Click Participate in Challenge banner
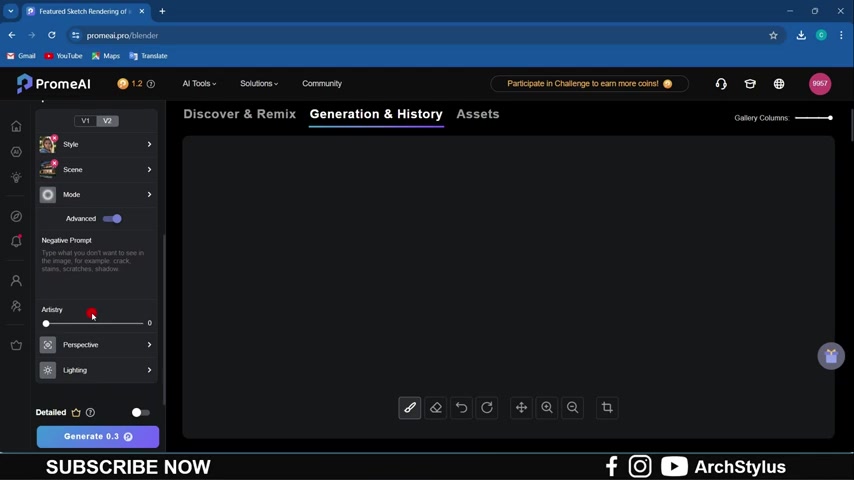 (589, 84)
